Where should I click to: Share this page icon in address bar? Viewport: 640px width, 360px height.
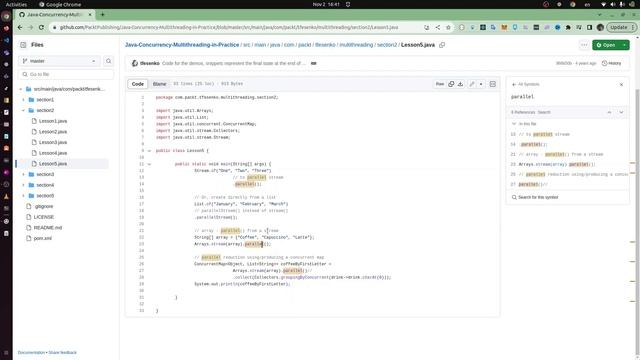[x=438, y=27]
